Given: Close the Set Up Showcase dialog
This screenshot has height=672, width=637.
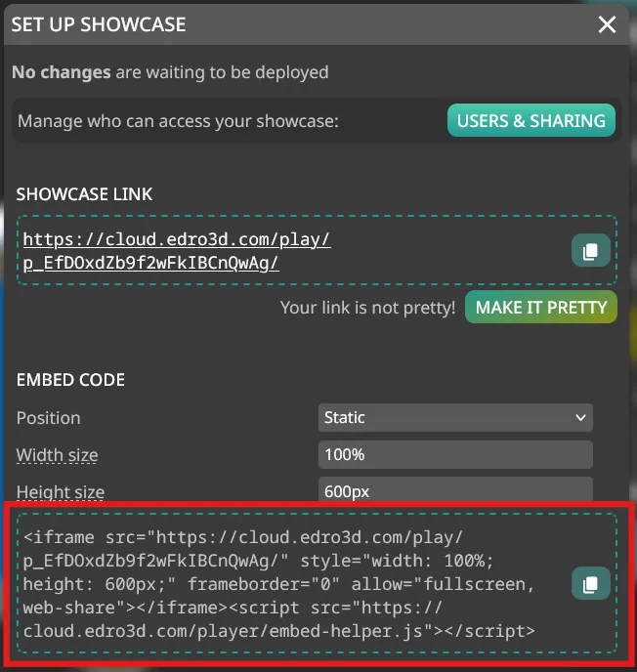Looking at the screenshot, I should [607, 24].
